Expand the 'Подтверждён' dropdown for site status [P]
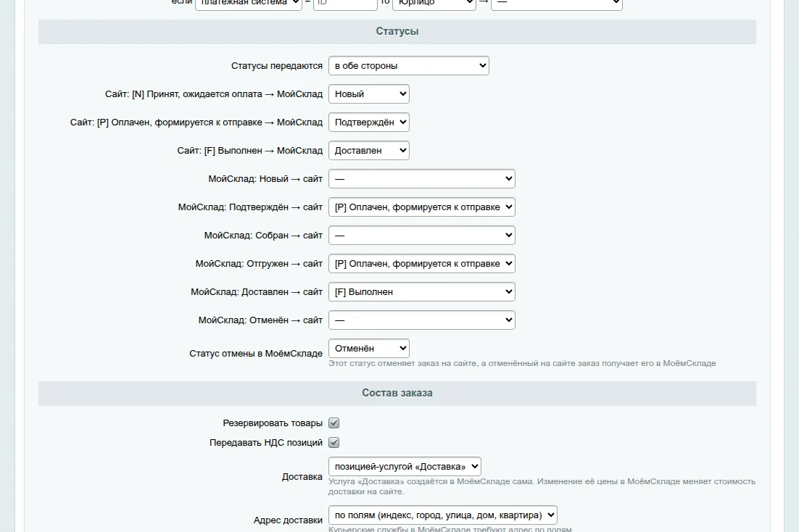Viewport: 799px width, 532px height. tap(369, 122)
